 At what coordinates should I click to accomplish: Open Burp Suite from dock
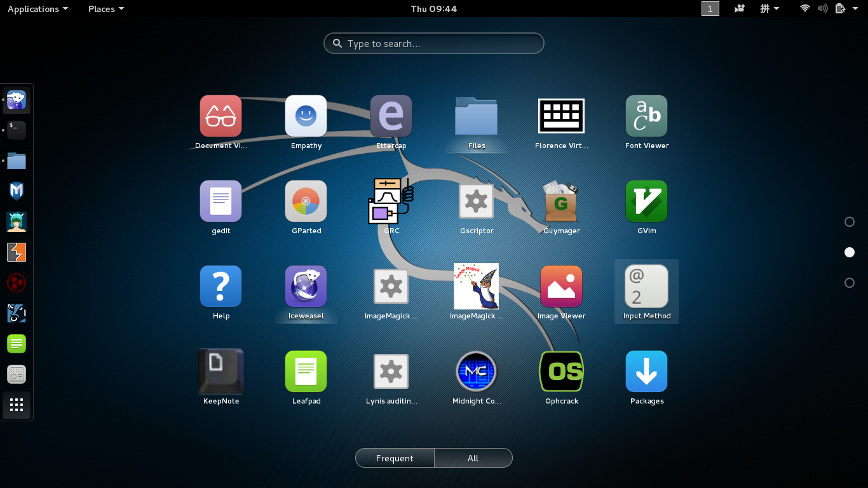pos(17,252)
